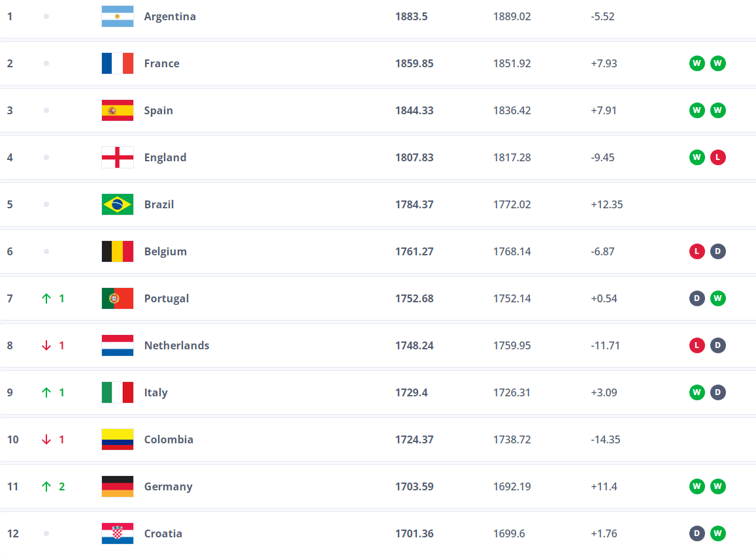
Task: Click the France flag icon
Action: tap(118, 63)
